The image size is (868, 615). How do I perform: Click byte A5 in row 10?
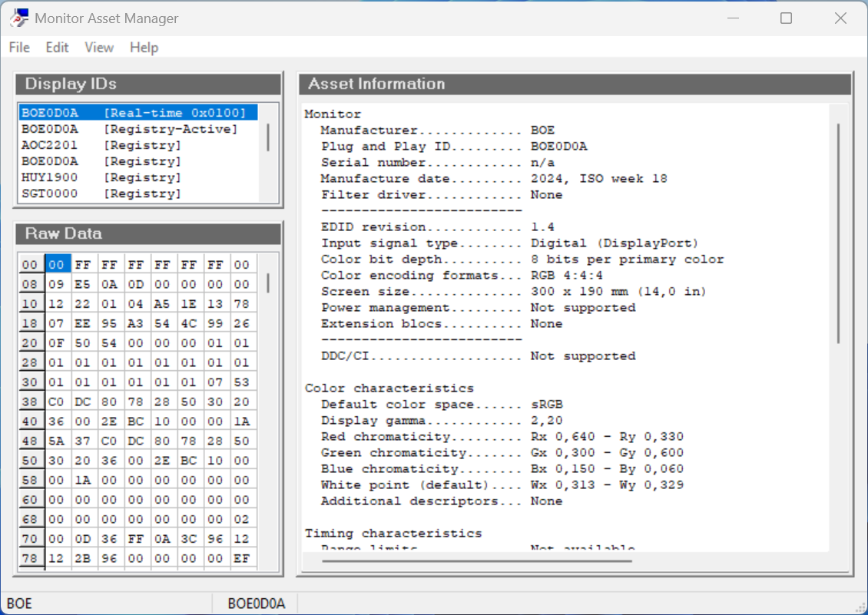click(162, 304)
